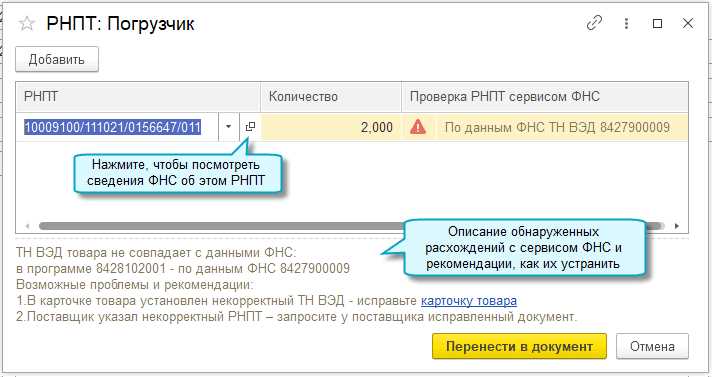Open the РНПТ field dropdown arrow
This screenshot has height=377, width=712.
coord(228,127)
